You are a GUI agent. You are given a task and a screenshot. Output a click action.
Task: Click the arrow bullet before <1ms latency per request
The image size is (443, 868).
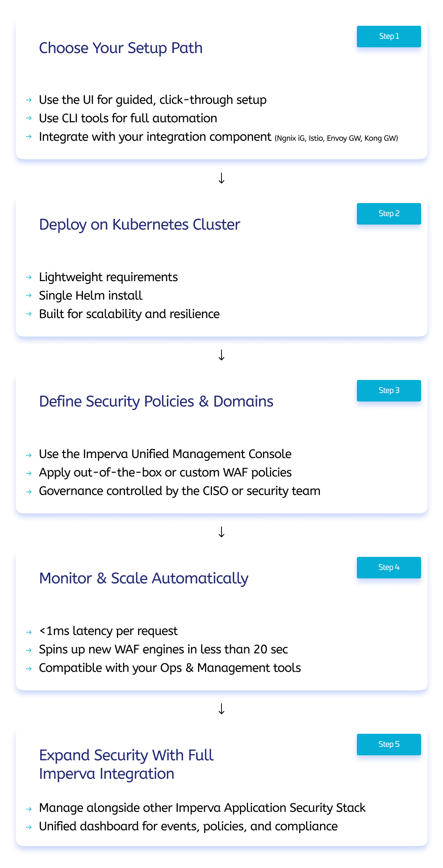[29, 632]
